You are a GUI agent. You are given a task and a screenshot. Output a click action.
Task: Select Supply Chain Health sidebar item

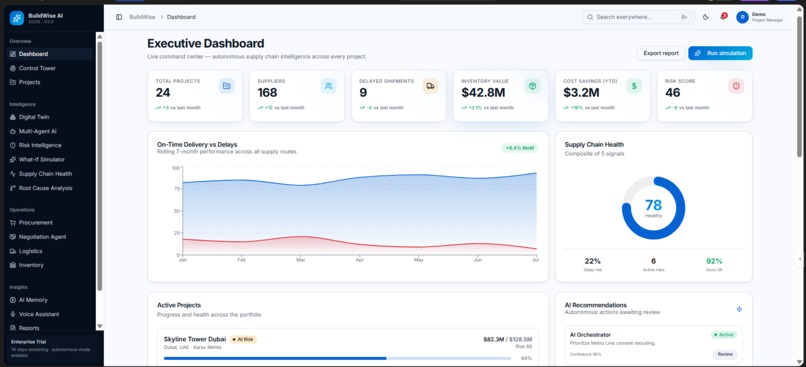(49, 174)
